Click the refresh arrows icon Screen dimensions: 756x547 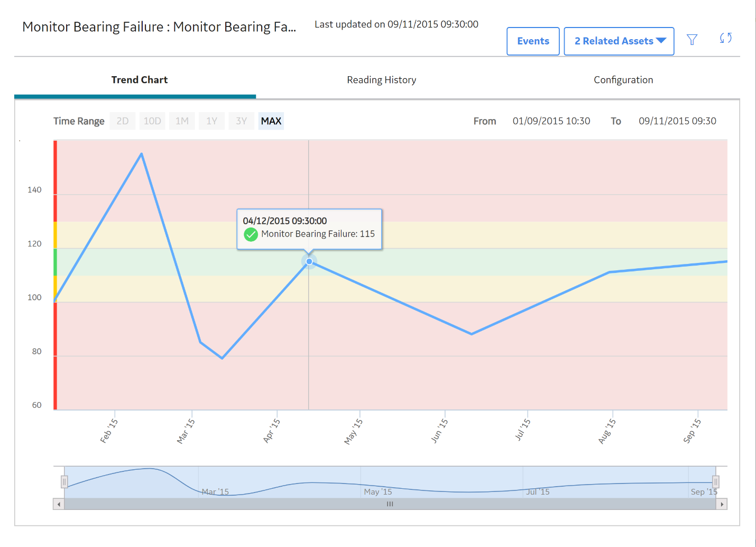coord(726,38)
